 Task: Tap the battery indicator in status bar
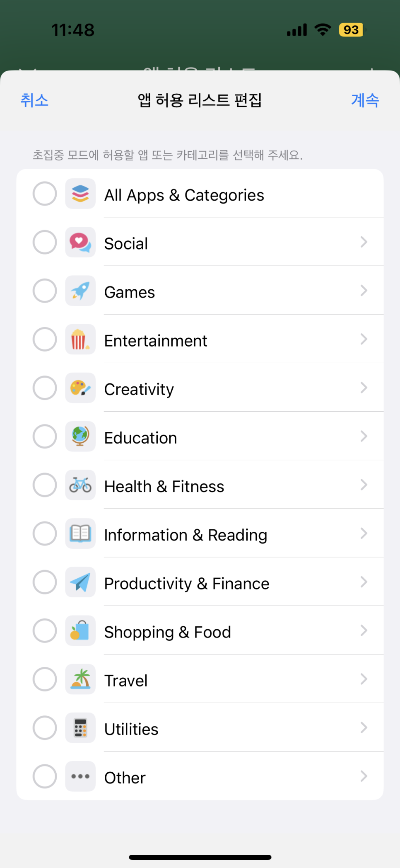(352, 30)
